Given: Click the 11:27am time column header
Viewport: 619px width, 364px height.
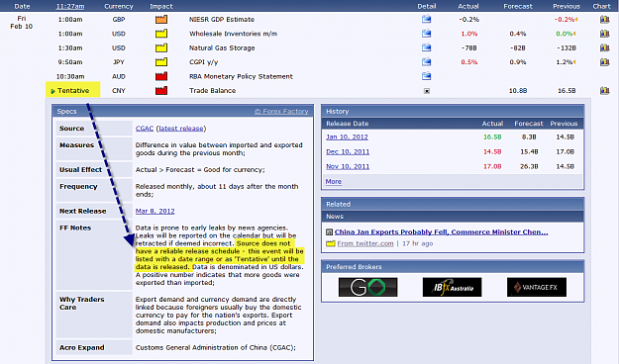Looking at the screenshot, I should point(70,6).
